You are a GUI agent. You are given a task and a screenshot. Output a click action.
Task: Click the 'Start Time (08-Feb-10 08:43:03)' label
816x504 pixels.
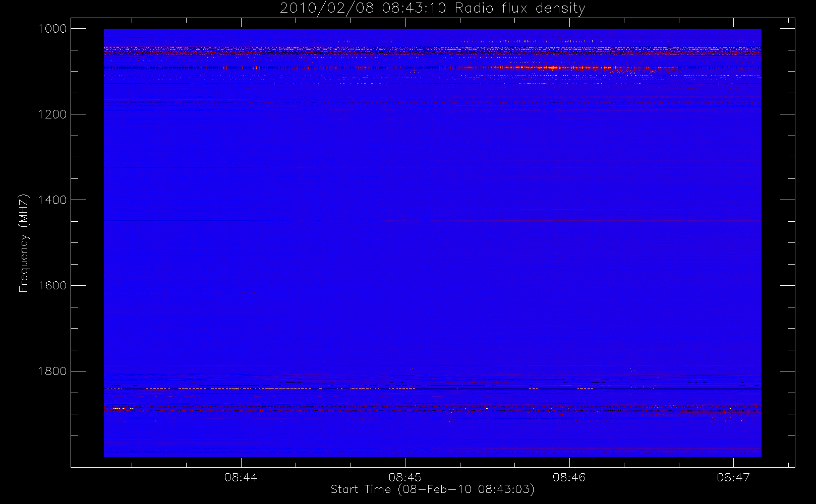pos(432,489)
